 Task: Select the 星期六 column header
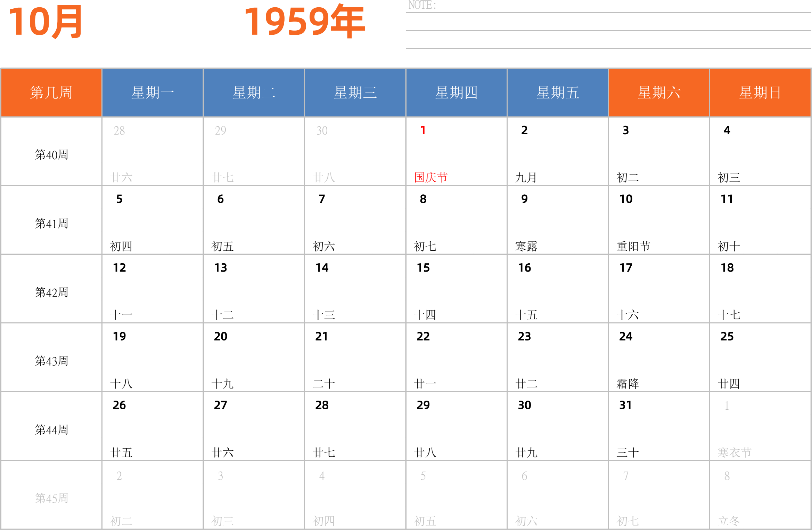click(659, 93)
